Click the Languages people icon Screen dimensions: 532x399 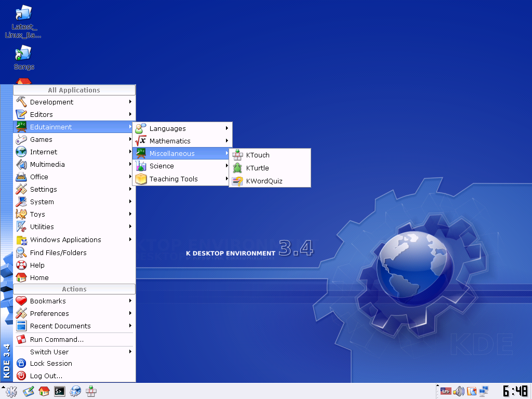click(141, 129)
